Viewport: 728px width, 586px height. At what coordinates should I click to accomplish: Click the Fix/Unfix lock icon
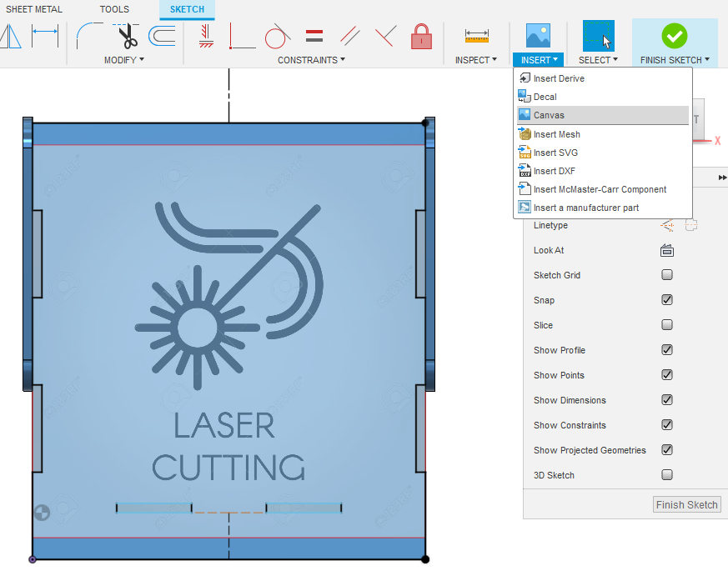(x=422, y=36)
